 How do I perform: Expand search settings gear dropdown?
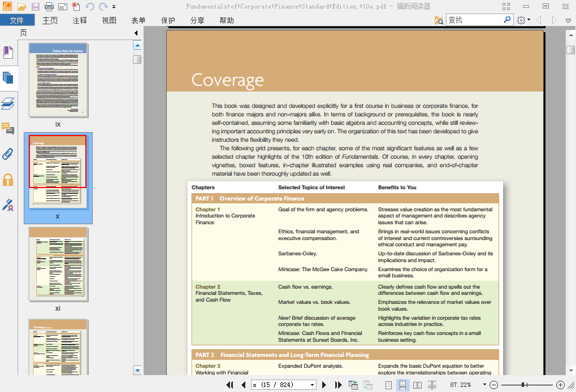pos(523,20)
